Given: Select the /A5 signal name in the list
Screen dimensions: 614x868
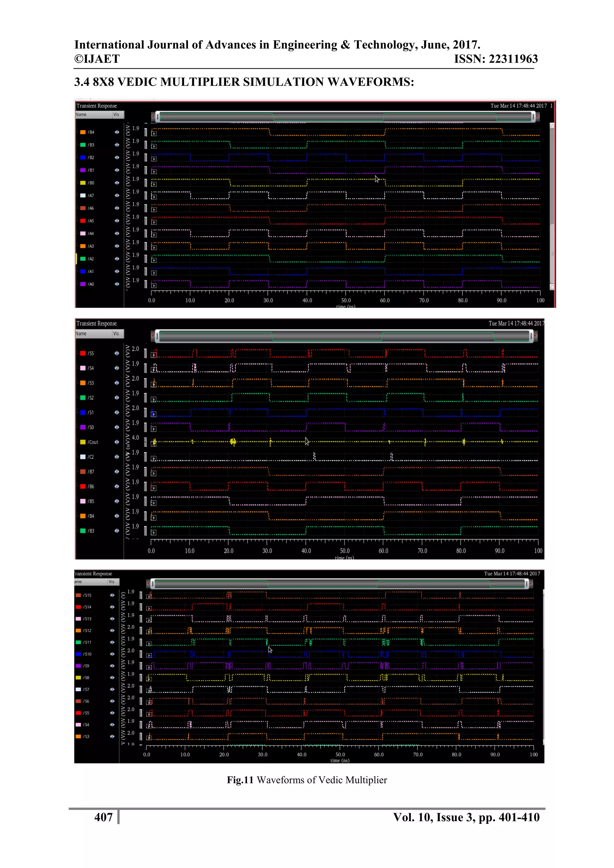Looking at the screenshot, I should 91,221.
